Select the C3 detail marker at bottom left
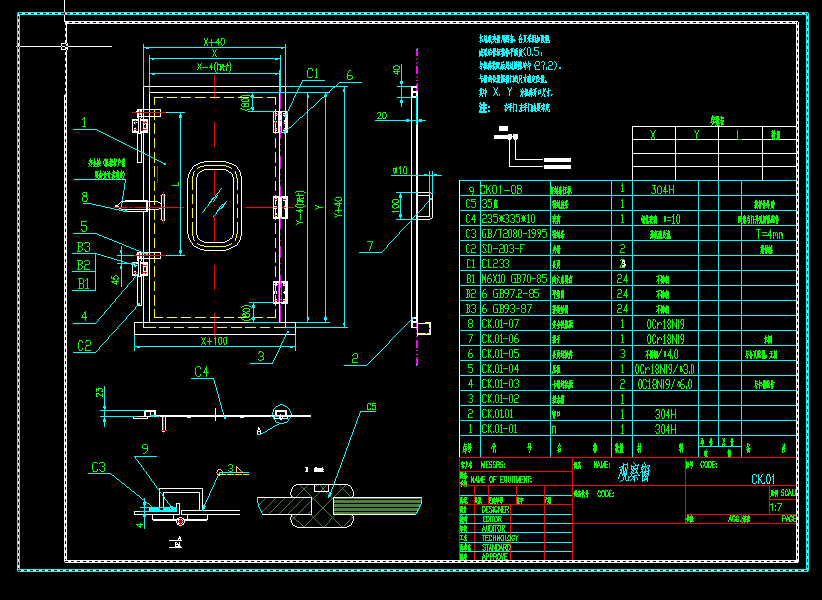 pos(99,466)
